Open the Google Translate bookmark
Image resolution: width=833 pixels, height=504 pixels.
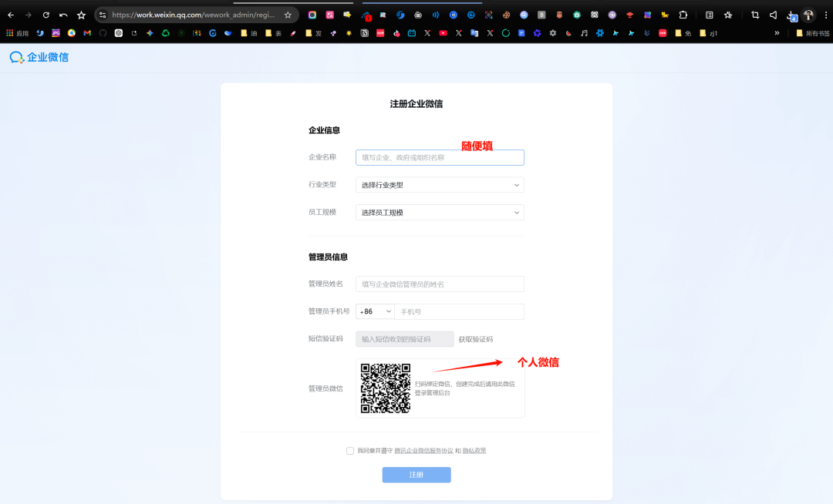(x=474, y=33)
